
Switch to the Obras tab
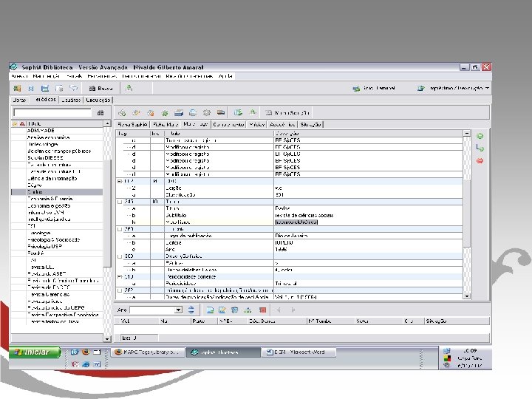19,100
